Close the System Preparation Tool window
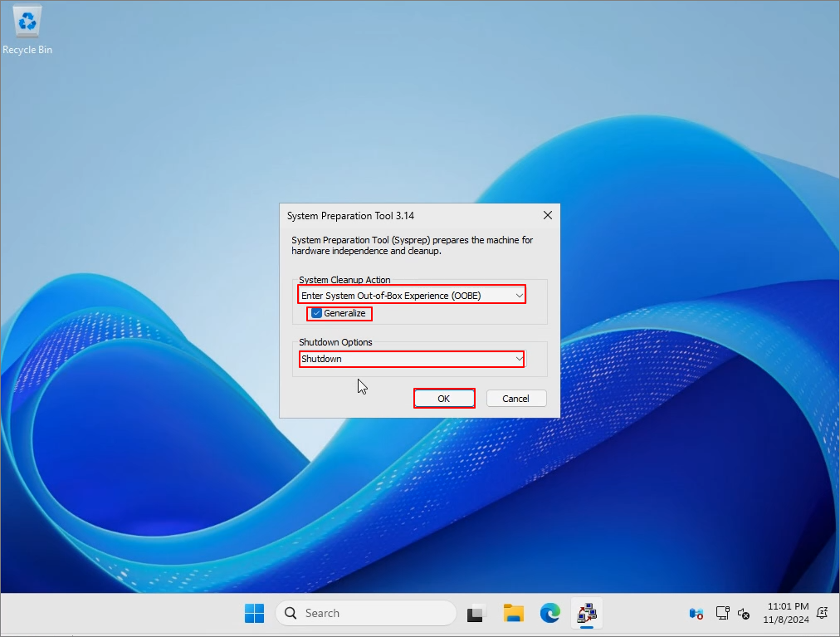This screenshot has width=840, height=637. click(x=548, y=215)
